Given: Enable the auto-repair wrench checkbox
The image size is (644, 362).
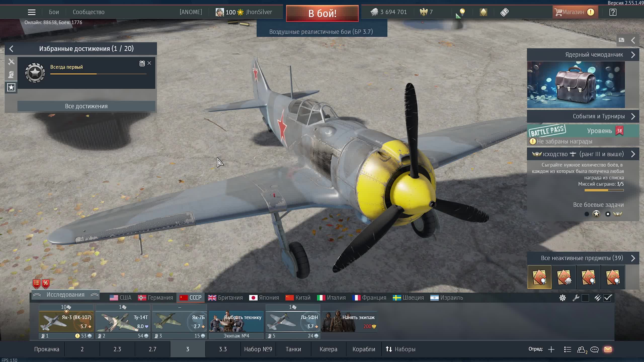Looking at the screenshot, I should [x=585, y=298].
